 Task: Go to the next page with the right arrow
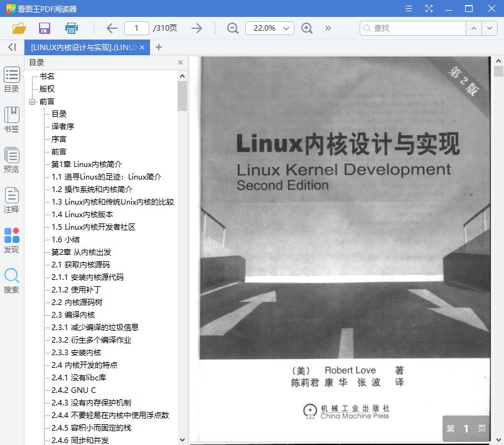click(196, 28)
